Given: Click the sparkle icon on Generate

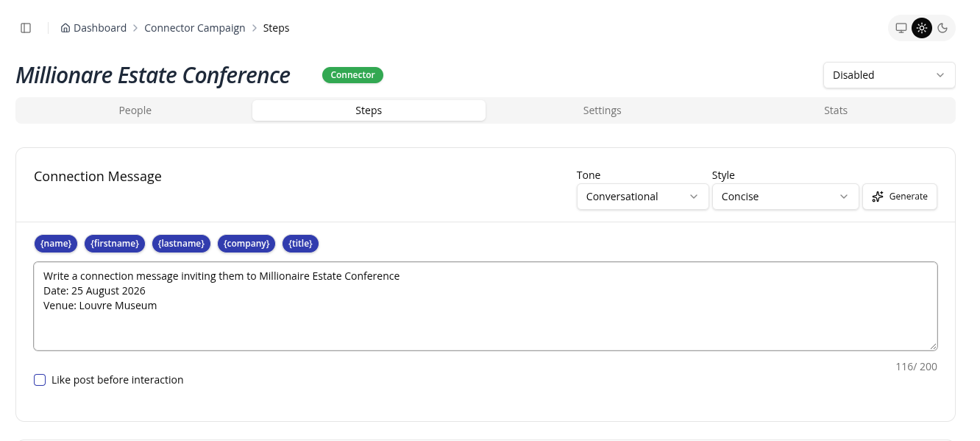Looking at the screenshot, I should (877, 197).
